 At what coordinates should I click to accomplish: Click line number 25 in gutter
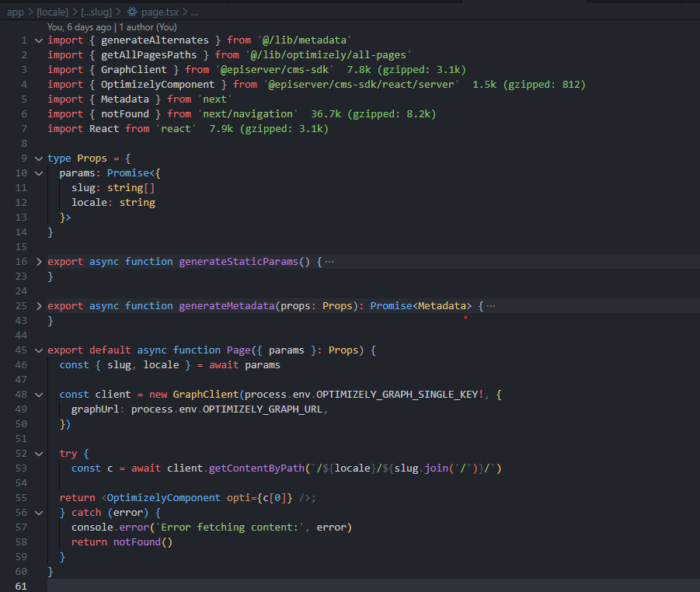(x=21, y=306)
